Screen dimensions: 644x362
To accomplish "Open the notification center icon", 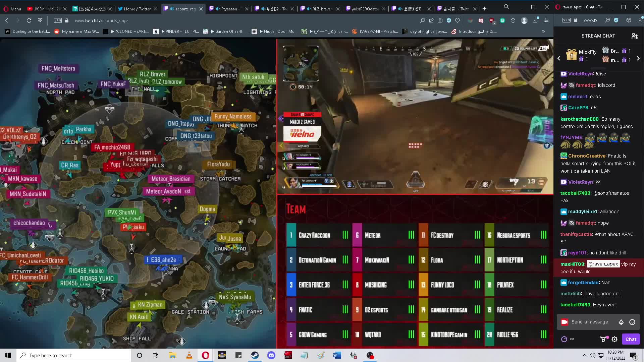I will tap(633, 355).
